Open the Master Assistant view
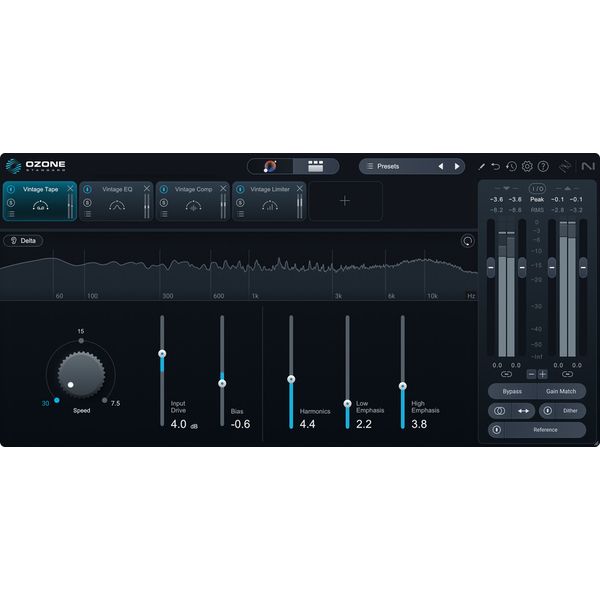This screenshot has width=600, height=600. click(x=270, y=166)
